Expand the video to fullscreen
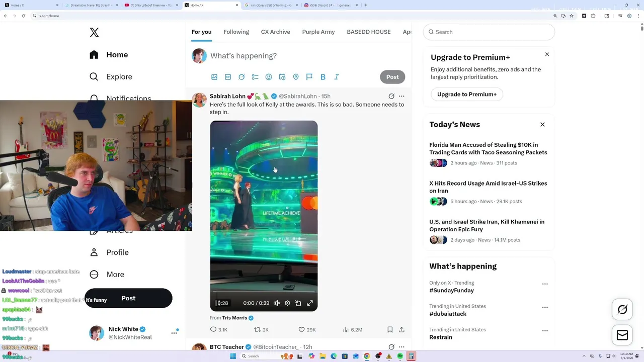The width and height of the screenshot is (644, 362). click(x=310, y=303)
